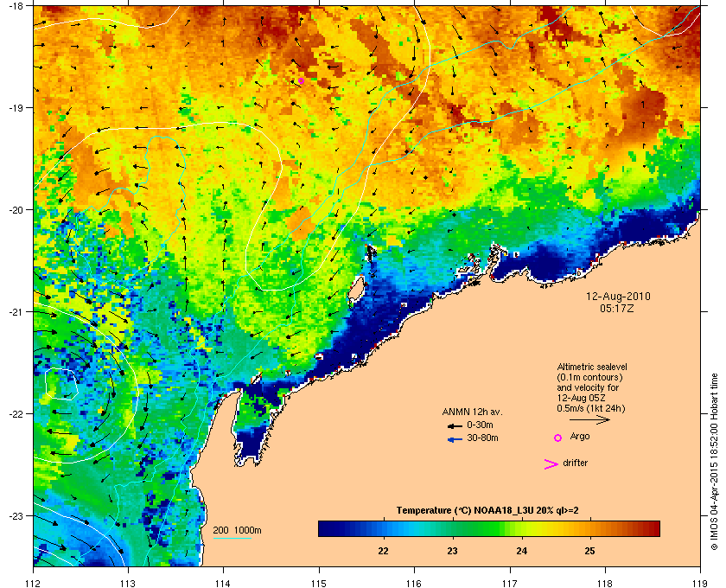Image resolution: width=726 pixels, height=588 pixels.
Task: Click the 05:17Z time label
Action: coord(617,308)
